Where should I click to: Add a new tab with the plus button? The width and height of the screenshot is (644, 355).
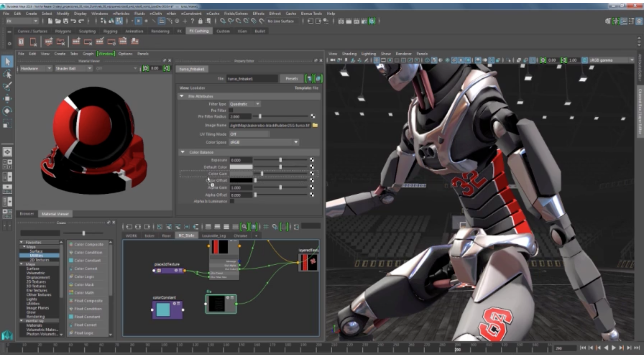256,236
